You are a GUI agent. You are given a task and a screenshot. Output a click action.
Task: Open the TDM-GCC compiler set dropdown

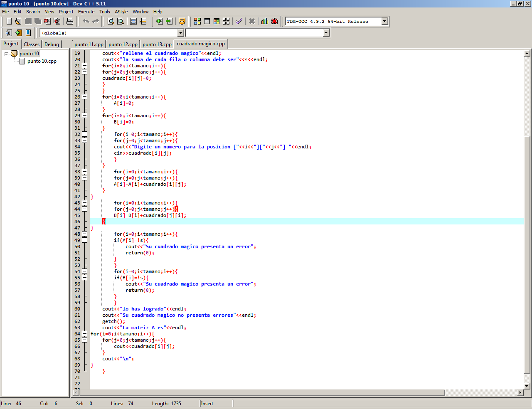coord(384,21)
